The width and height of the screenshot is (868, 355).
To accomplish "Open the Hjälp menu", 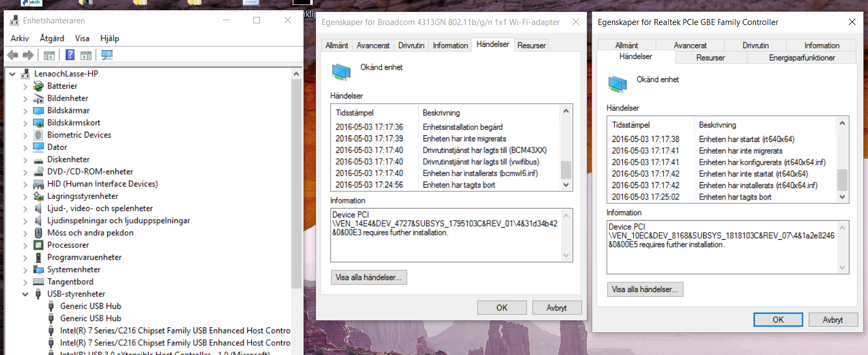I will pos(109,38).
